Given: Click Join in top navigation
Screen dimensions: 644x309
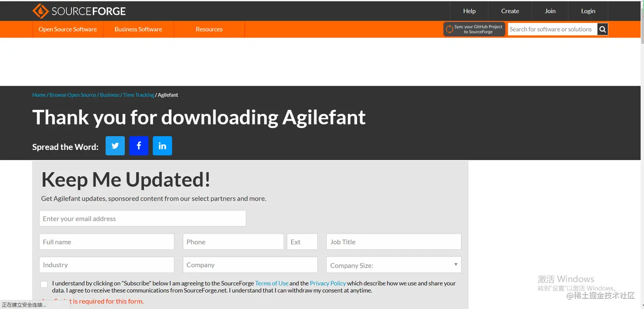Looking at the screenshot, I should point(550,11).
